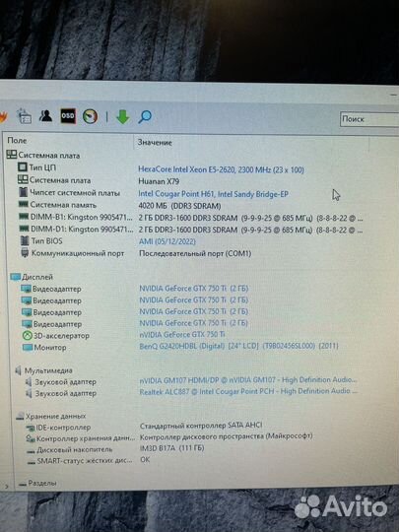Open the BenQ G2420HDBL monitor link
This screenshot has width=399, height=532.
[x=238, y=346]
